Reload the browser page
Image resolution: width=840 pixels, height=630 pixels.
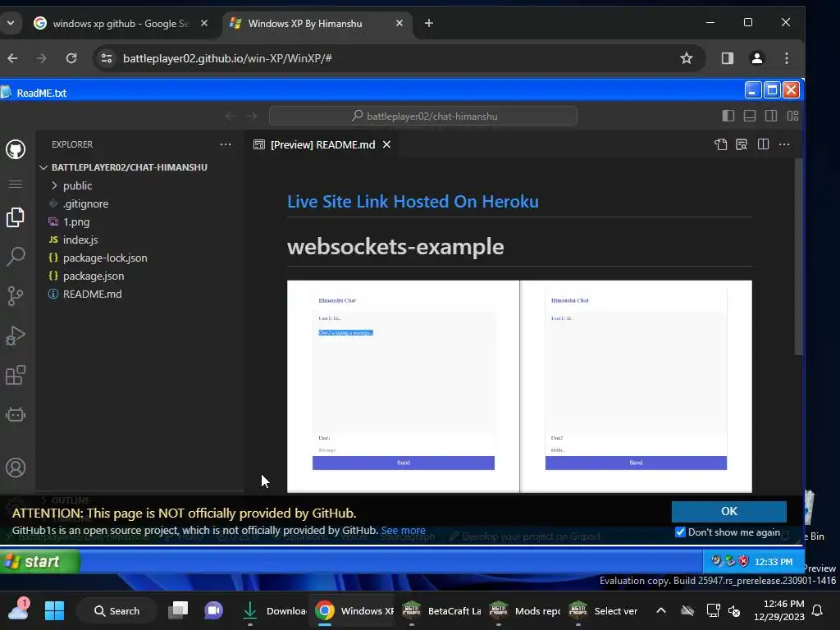click(71, 58)
